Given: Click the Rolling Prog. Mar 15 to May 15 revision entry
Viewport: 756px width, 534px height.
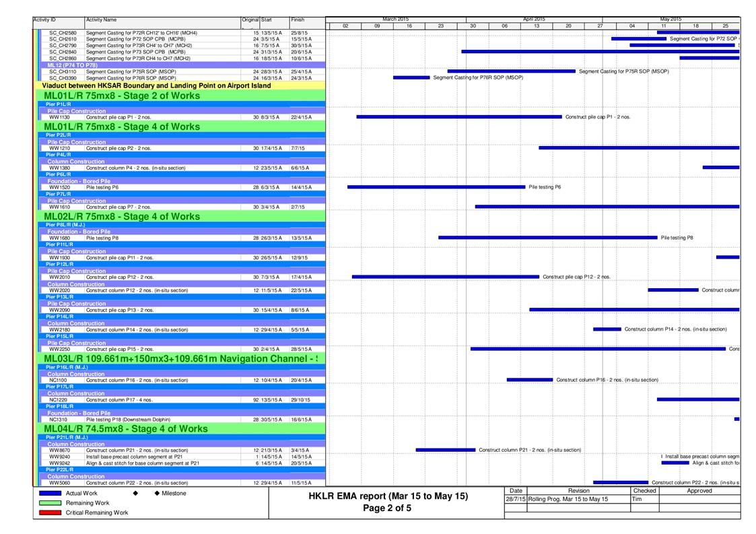Looking at the screenshot, I should pyautogui.click(x=568, y=499).
